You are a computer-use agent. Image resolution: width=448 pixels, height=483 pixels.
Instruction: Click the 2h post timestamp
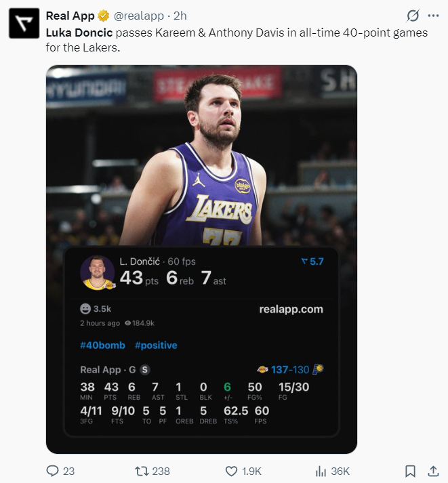181,16
